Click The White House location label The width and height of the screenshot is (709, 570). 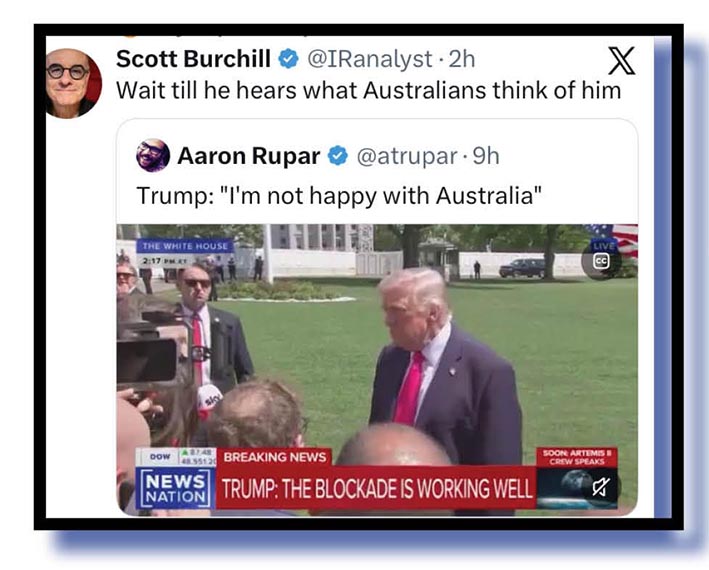coord(185,246)
